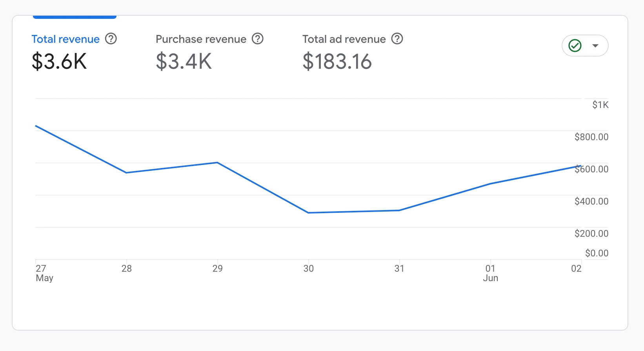Click the $1K y-axis label

point(600,105)
